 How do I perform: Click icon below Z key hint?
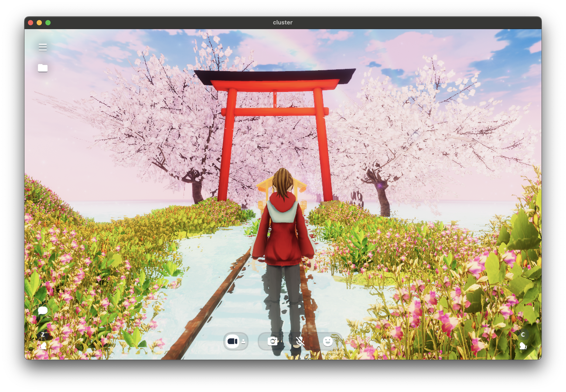tap(43, 346)
